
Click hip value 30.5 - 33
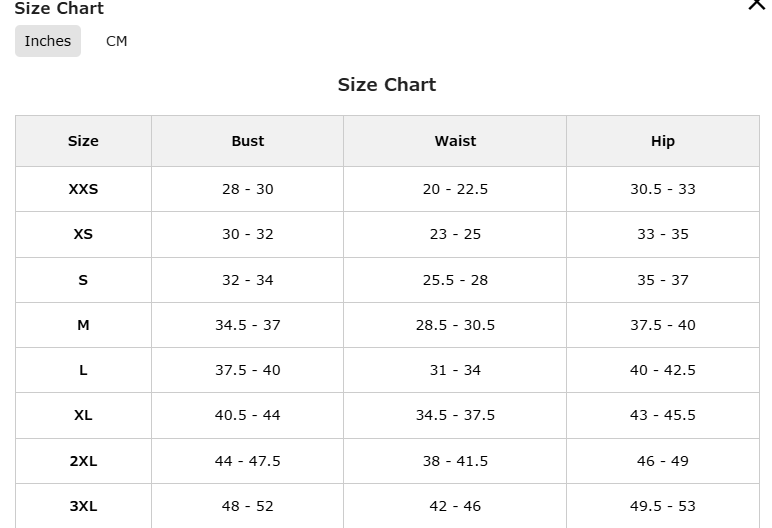pyautogui.click(x=663, y=189)
